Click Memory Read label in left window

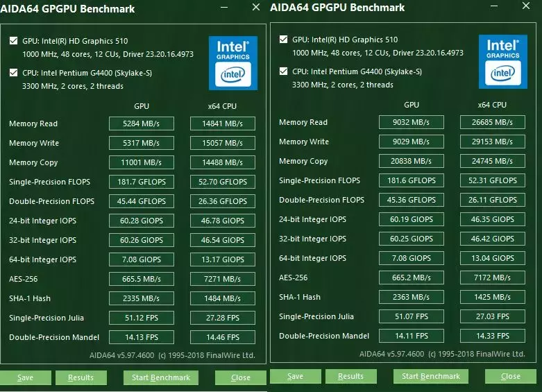click(x=33, y=123)
